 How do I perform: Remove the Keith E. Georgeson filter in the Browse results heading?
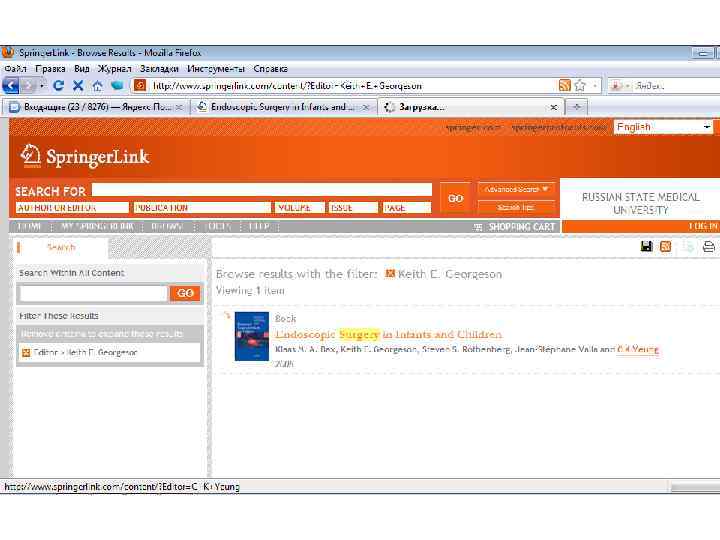pos(390,274)
